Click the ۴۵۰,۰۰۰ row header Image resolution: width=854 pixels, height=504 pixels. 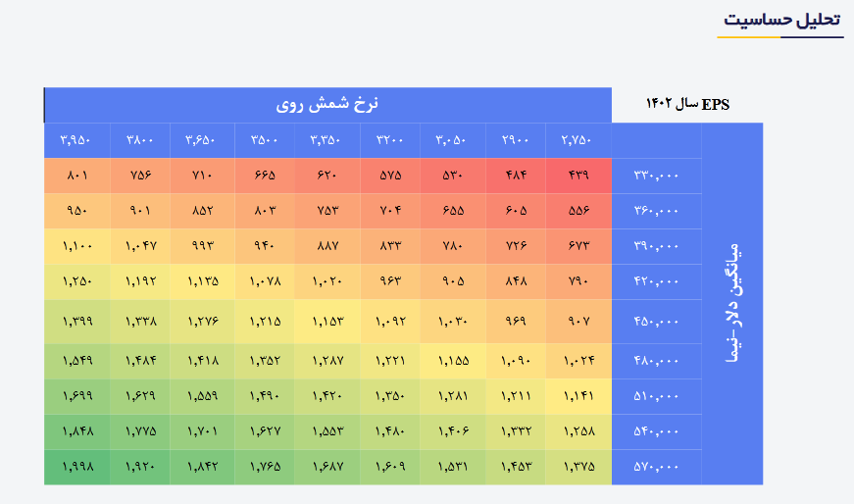click(656, 321)
